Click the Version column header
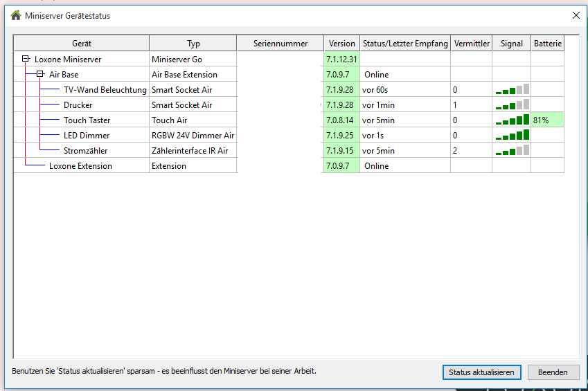 (341, 44)
